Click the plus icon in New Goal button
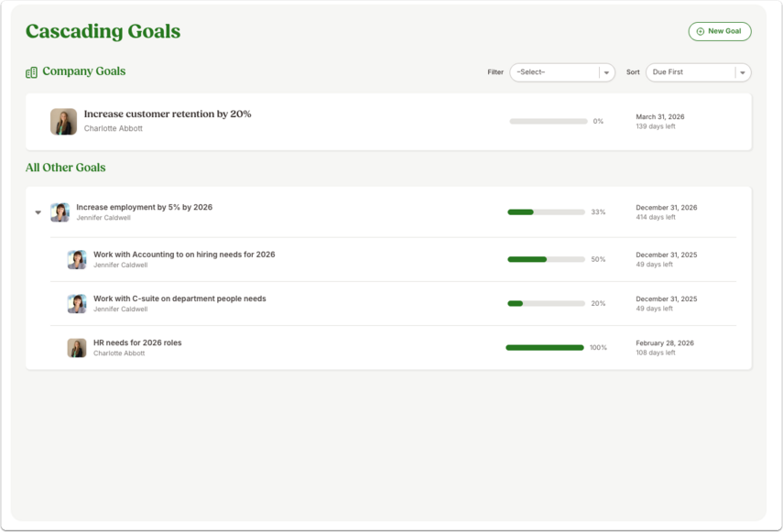Image resolution: width=783 pixels, height=532 pixels. [x=700, y=31]
